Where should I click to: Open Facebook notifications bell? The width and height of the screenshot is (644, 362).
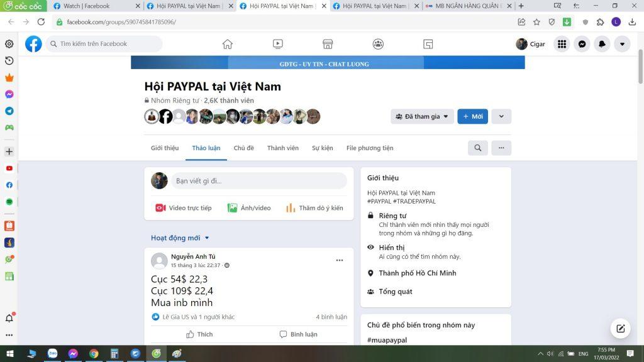[x=602, y=44]
